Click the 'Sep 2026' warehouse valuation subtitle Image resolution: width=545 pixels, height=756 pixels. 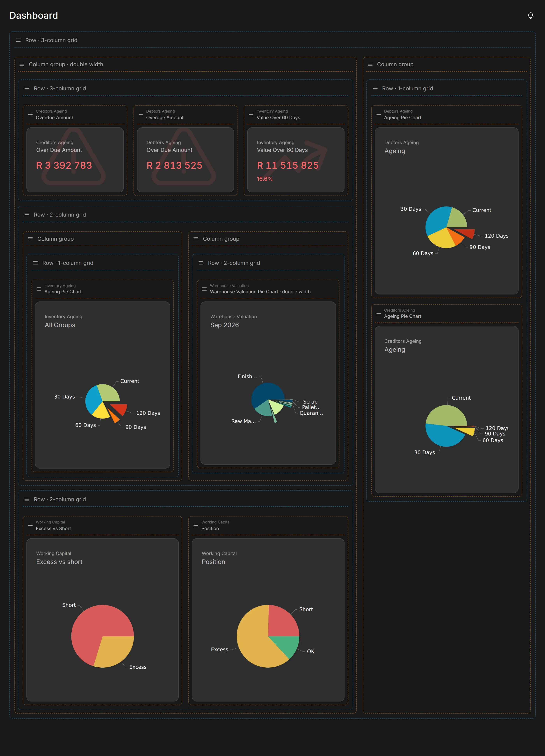pyautogui.click(x=225, y=325)
